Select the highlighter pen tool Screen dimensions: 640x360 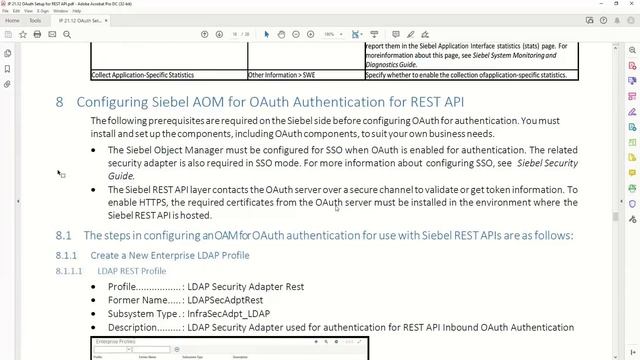pyautogui.click(x=411, y=35)
